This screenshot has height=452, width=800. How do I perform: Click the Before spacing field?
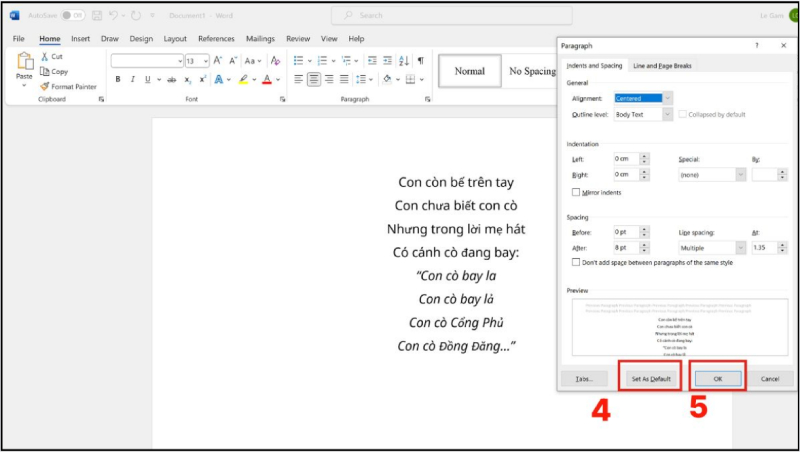[x=627, y=232]
